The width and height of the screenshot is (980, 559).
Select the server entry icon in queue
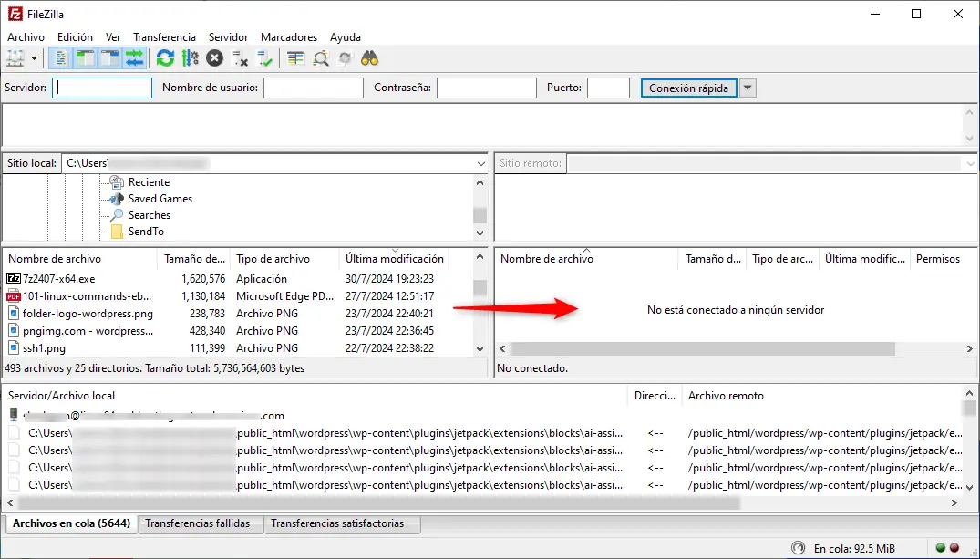(x=14, y=415)
